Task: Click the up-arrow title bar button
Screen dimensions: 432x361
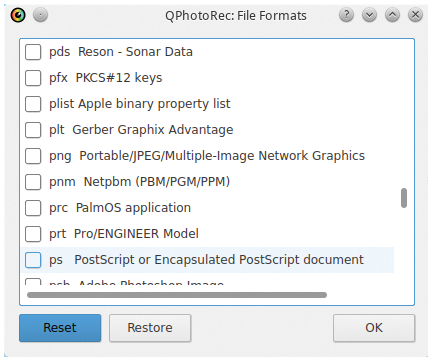Action: click(392, 15)
